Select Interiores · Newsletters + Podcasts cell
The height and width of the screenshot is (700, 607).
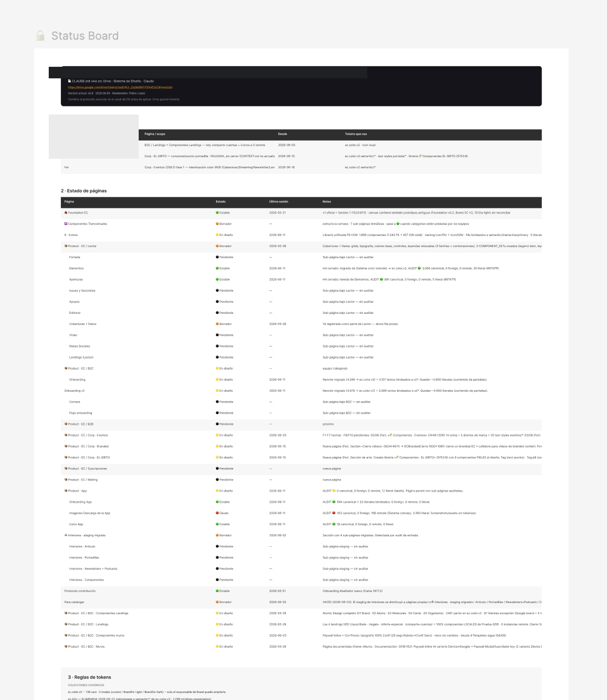coord(93,569)
